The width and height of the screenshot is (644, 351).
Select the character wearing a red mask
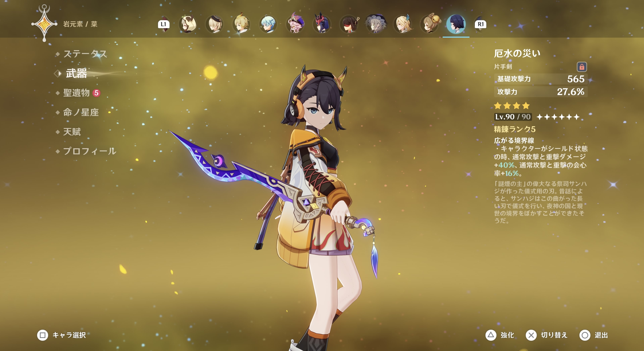[x=322, y=24]
